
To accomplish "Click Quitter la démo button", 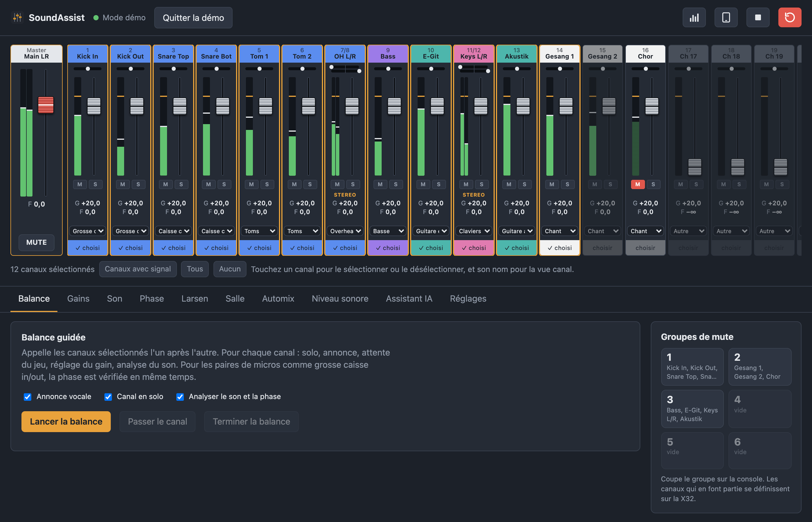I will click(193, 18).
